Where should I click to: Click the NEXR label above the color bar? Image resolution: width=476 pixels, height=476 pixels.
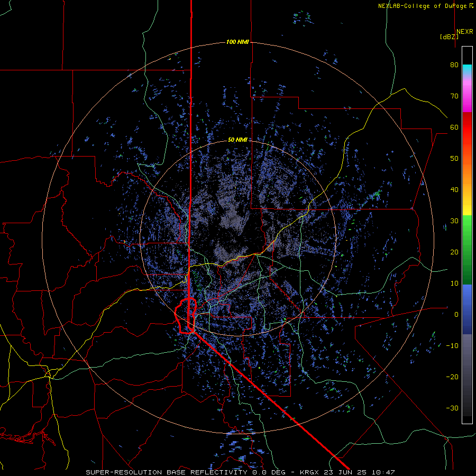(465, 32)
